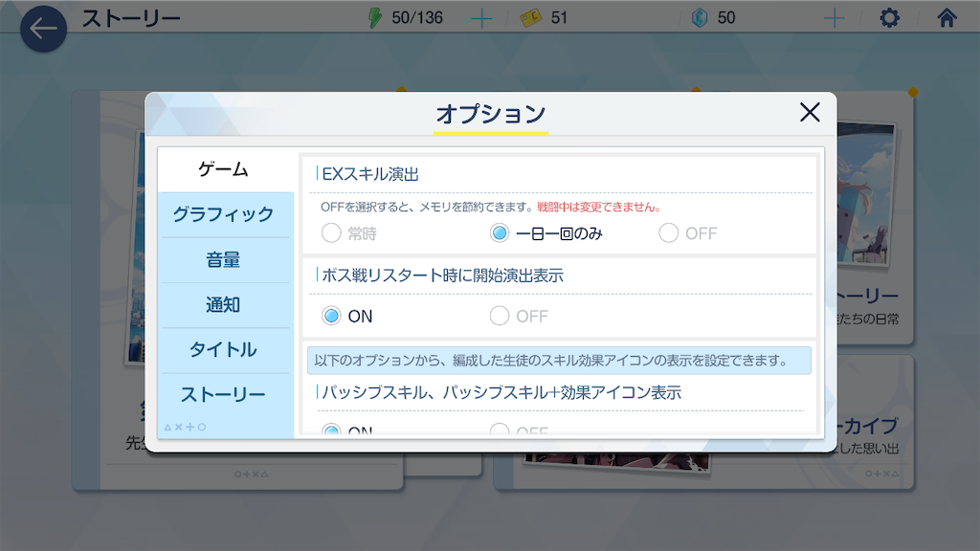
Task: Open settings gear in top bar
Action: pos(889,17)
